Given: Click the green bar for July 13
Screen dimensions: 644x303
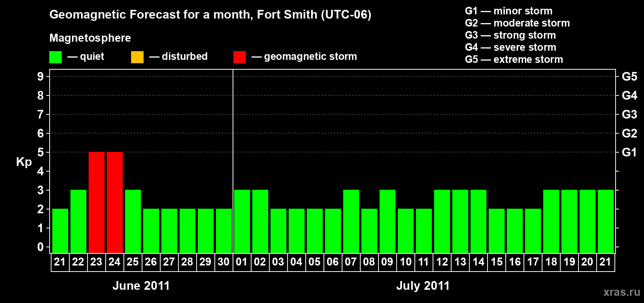Looking at the screenshot, I should click(460, 221).
